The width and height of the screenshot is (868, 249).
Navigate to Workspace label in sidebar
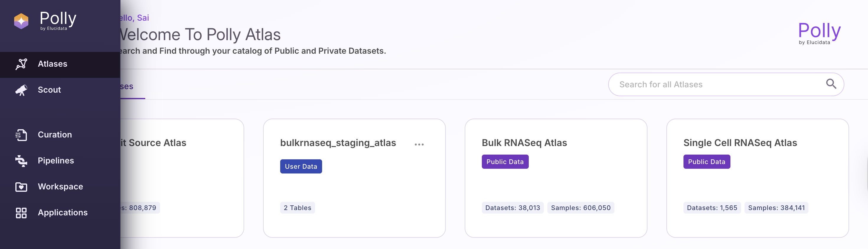click(x=60, y=187)
